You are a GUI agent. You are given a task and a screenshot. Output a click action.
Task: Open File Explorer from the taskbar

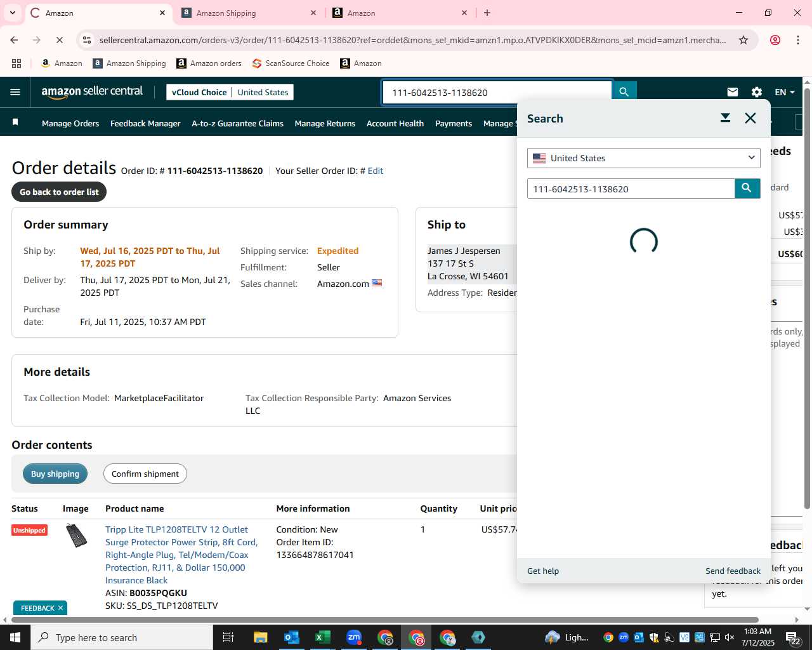click(x=260, y=637)
